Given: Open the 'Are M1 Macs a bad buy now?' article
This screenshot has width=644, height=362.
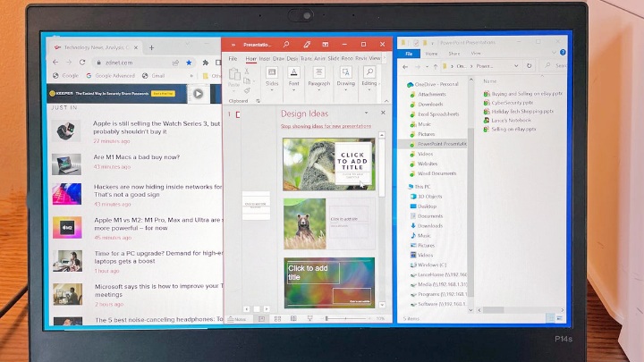Looking at the screenshot, I should coord(136,157).
